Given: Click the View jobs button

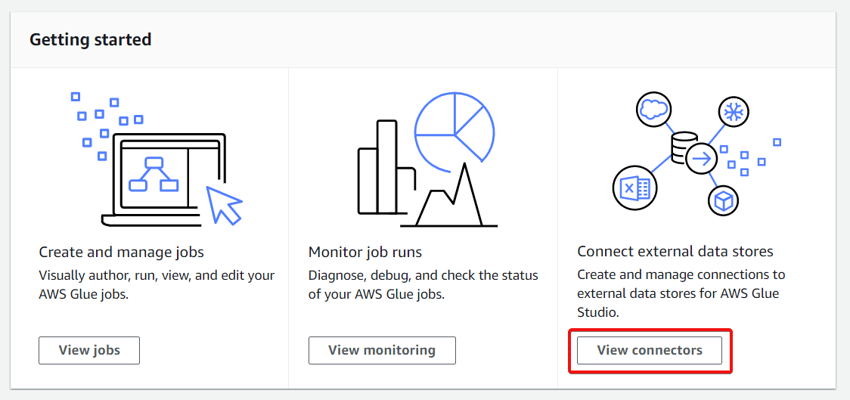Looking at the screenshot, I should coord(89,350).
